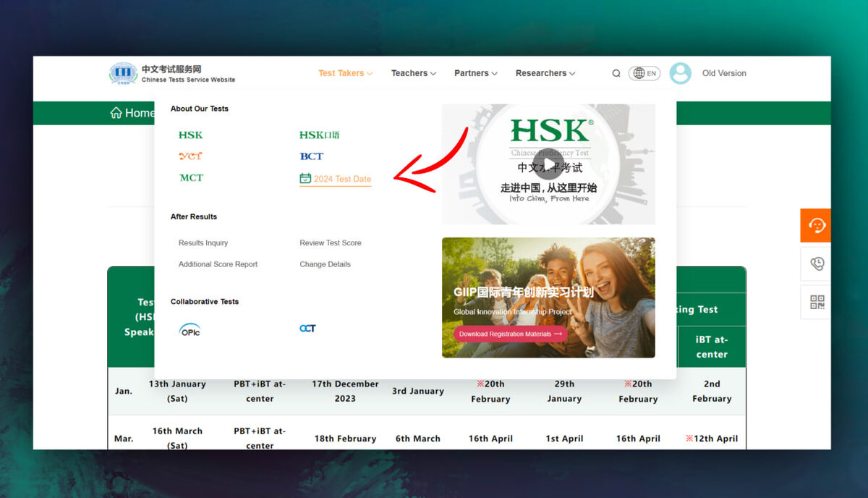The width and height of the screenshot is (868, 498).
Task: Select the 3rd January table cell
Action: (x=417, y=391)
